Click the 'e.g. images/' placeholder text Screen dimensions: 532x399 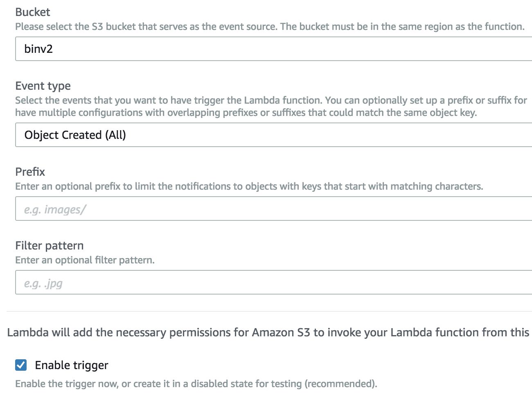[x=55, y=210]
